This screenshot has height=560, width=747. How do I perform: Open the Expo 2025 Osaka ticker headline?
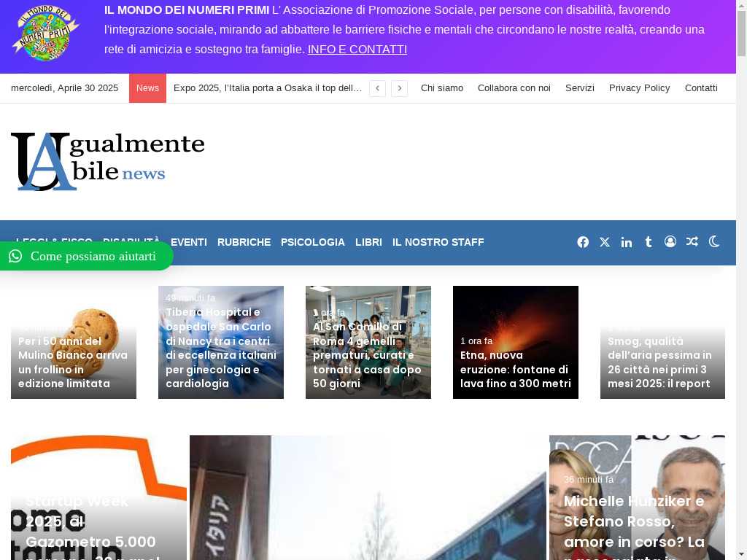pos(268,88)
